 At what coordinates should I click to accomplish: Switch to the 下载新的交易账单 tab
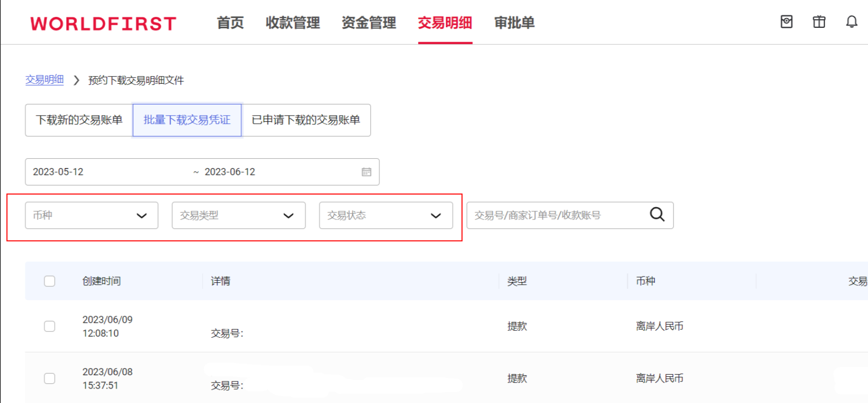point(79,120)
